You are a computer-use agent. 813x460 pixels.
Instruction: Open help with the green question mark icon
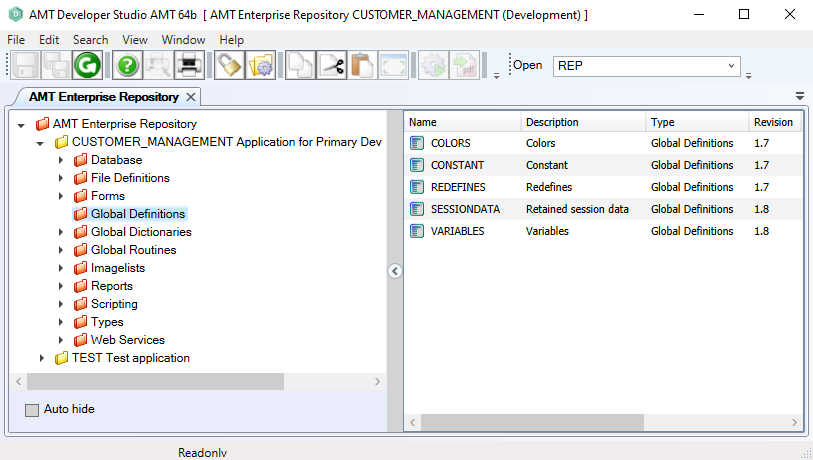click(x=127, y=66)
